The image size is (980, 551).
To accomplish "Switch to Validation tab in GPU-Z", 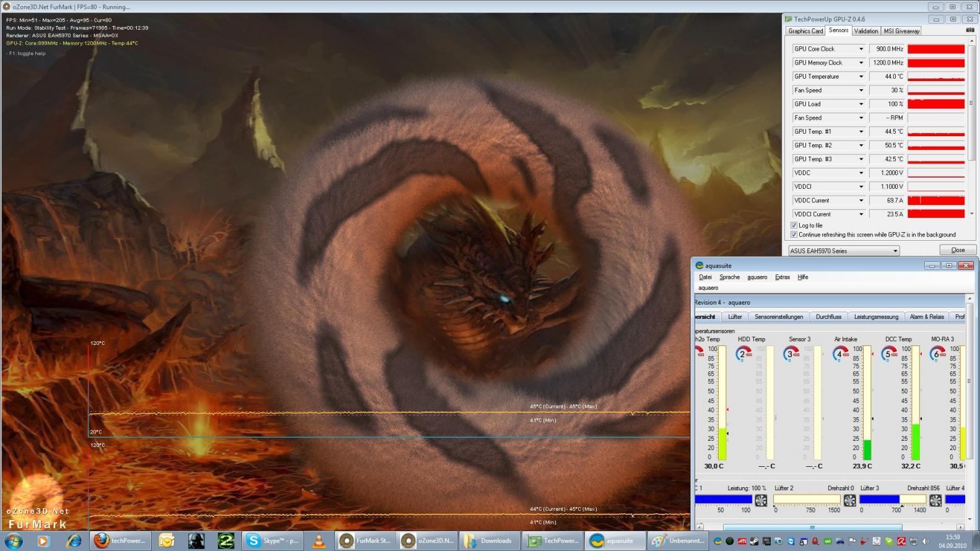I will pyautogui.click(x=865, y=31).
